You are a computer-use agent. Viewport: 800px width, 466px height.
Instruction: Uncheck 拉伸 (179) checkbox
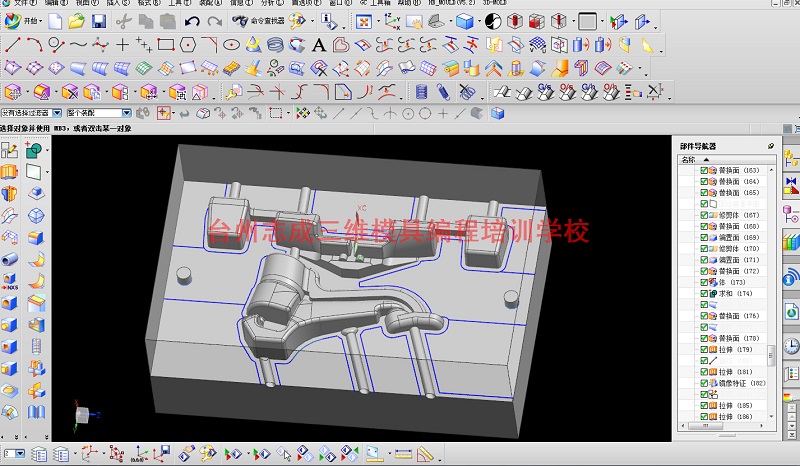704,350
